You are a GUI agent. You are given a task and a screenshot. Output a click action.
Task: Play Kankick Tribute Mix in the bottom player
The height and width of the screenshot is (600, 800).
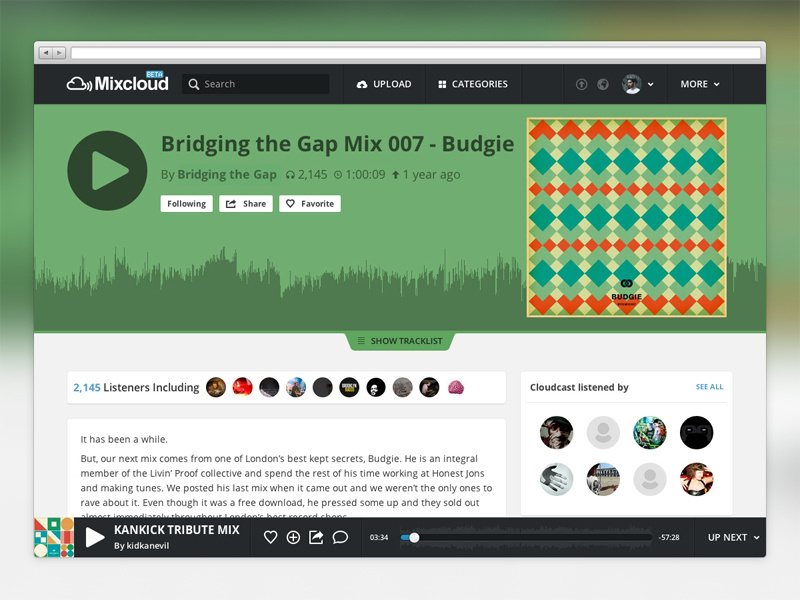(x=94, y=537)
